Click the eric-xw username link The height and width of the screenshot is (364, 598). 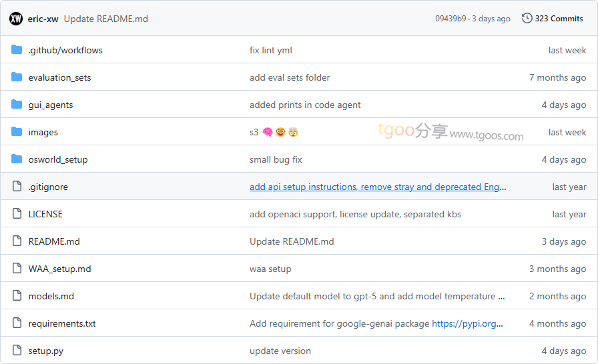tap(43, 19)
